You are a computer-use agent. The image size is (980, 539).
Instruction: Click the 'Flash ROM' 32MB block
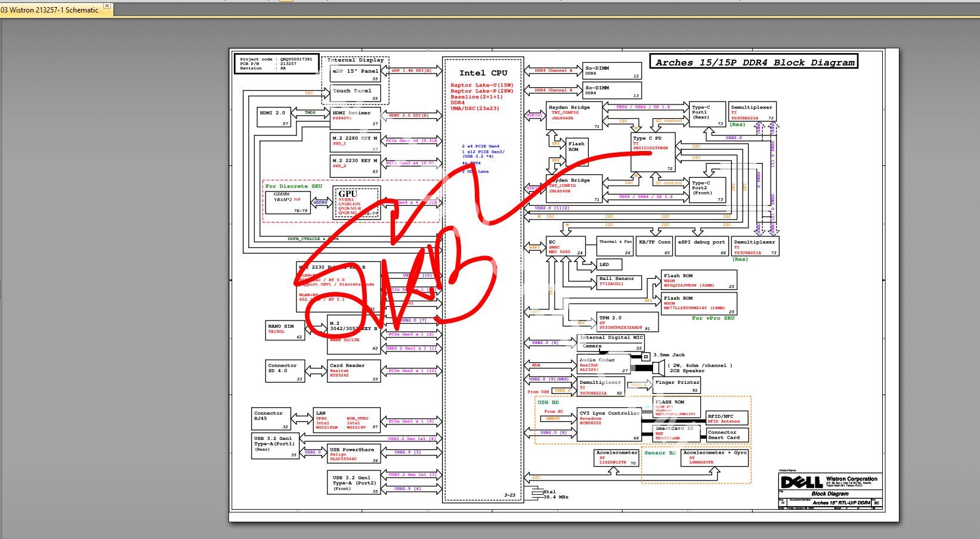coord(699,281)
